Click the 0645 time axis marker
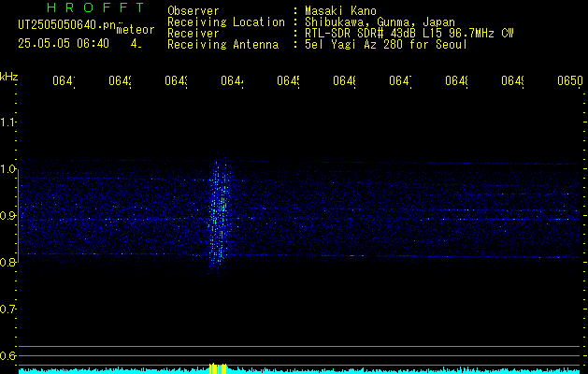 [x=288, y=81]
